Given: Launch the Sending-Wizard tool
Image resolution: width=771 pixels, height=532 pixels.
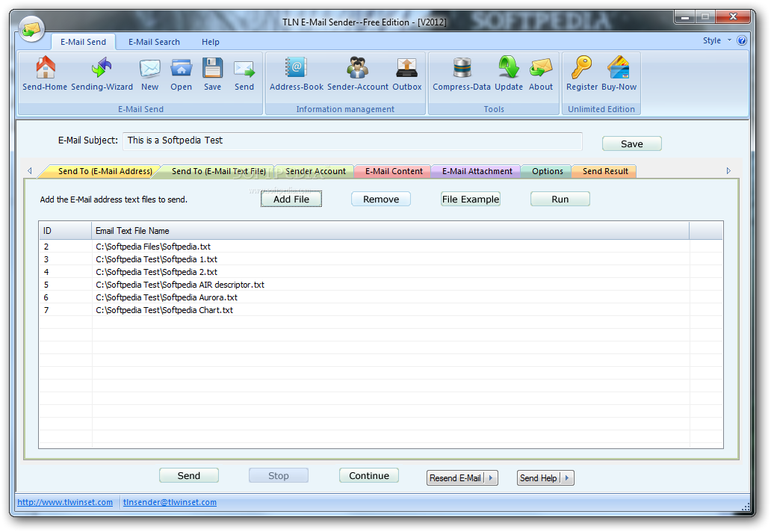Looking at the screenshot, I should 102,73.
